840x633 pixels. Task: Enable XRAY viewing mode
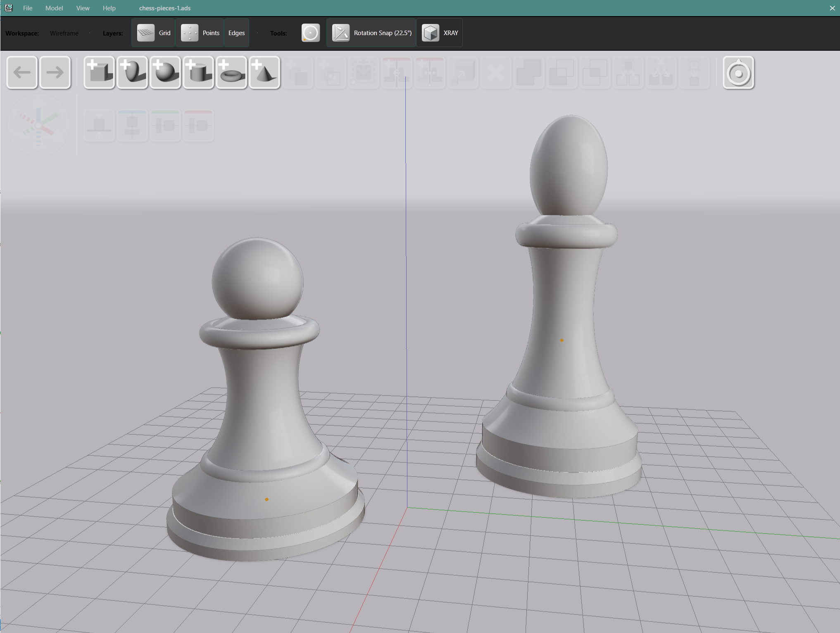(x=439, y=33)
